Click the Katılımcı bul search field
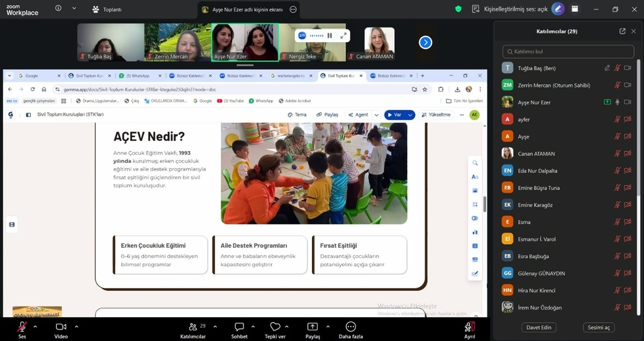 [x=569, y=52]
